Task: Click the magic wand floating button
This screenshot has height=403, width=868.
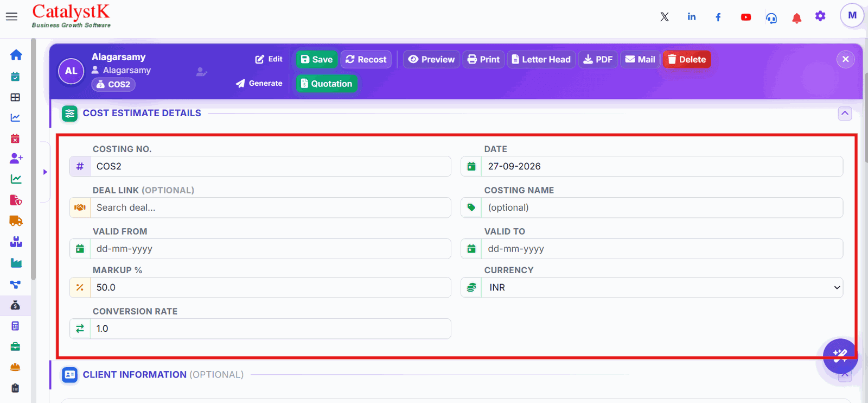Action: click(840, 356)
